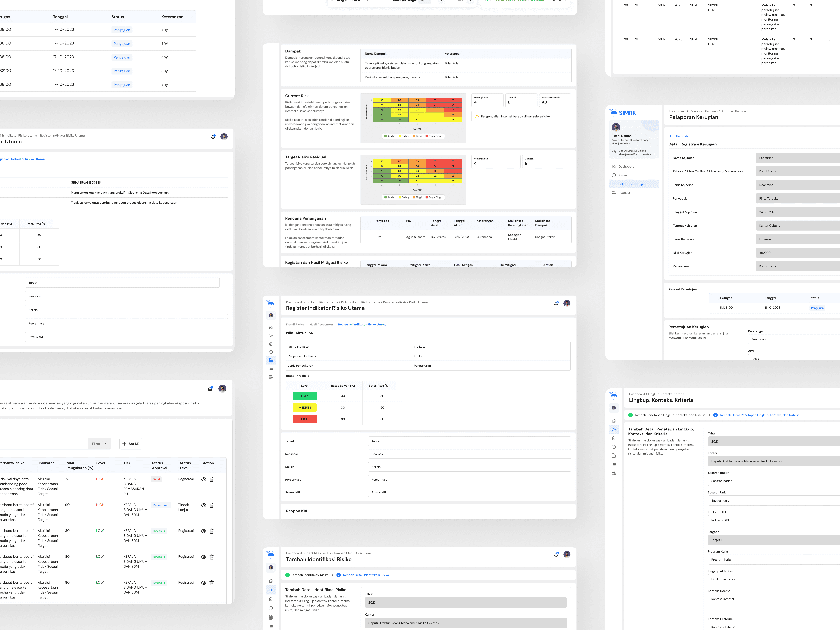Viewport: 840px width, 630px height.
Task: Click alert circle icon in Register Indikator sidebar
Action: [271, 352]
